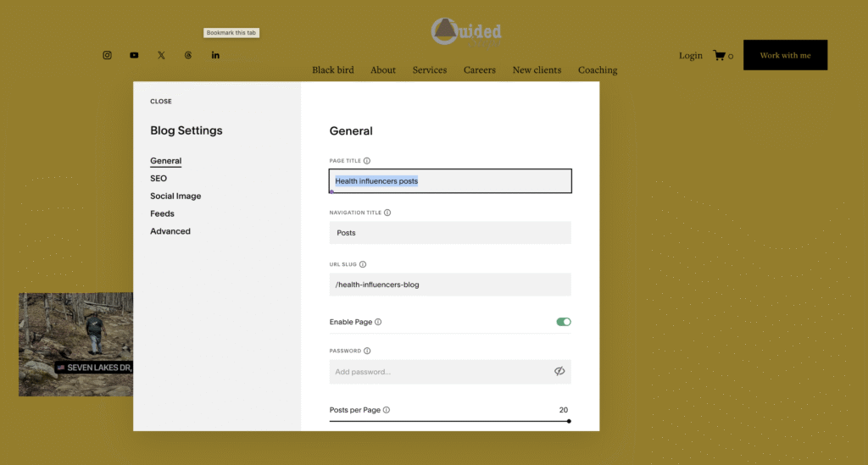Open the YouTube social icon
The height and width of the screenshot is (465, 868).
point(134,55)
